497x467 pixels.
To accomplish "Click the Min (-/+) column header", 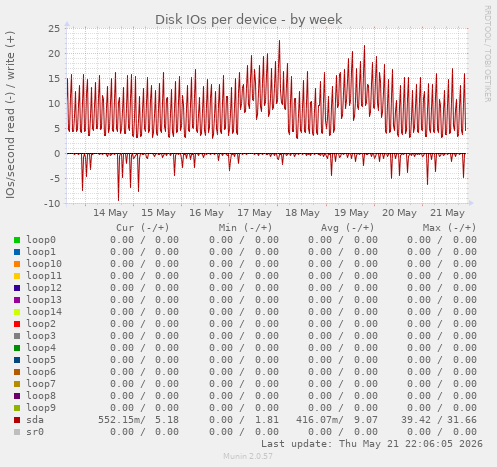I will coord(245,228).
